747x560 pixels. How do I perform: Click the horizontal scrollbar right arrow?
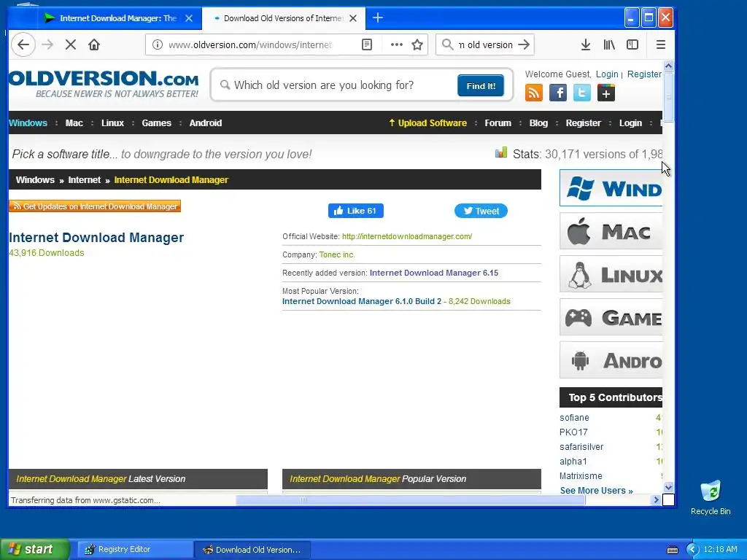click(656, 500)
